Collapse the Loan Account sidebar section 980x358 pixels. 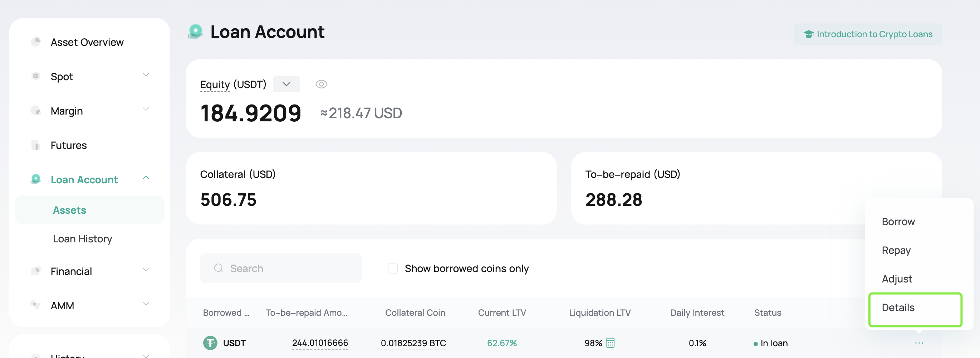(x=146, y=178)
